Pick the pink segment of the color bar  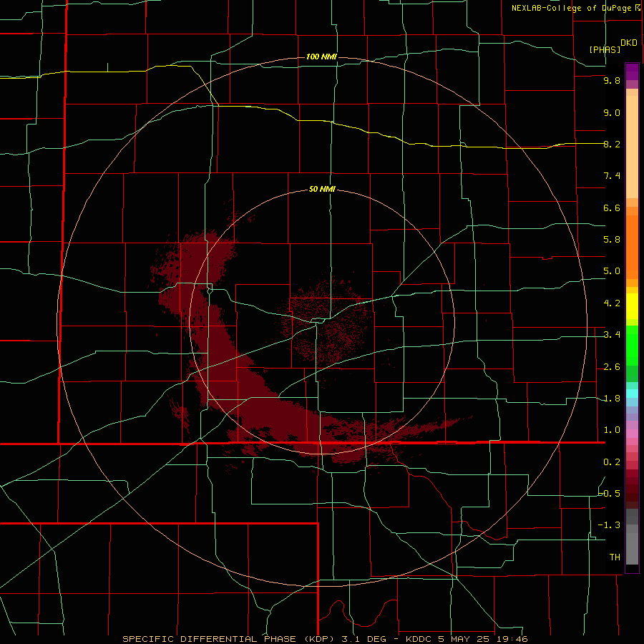pos(632,434)
